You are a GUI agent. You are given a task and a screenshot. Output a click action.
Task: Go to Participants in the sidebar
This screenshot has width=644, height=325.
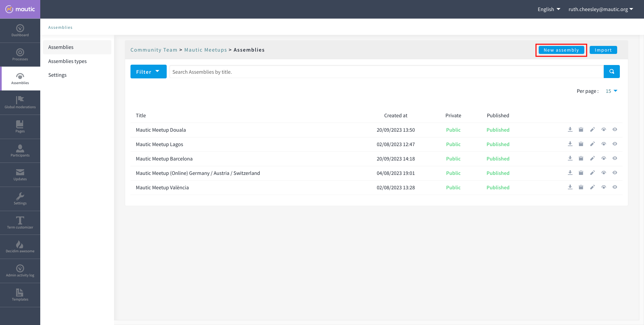point(20,151)
